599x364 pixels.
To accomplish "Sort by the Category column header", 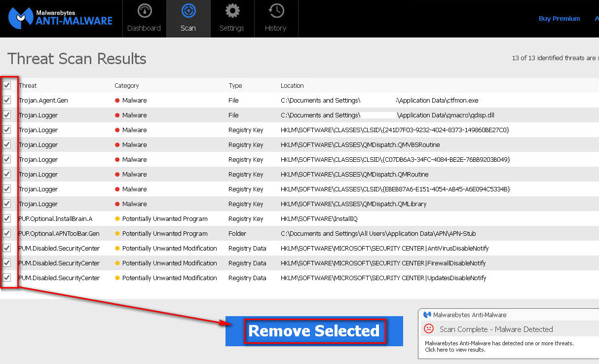I will pyautogui.click(x=127, y=85).
